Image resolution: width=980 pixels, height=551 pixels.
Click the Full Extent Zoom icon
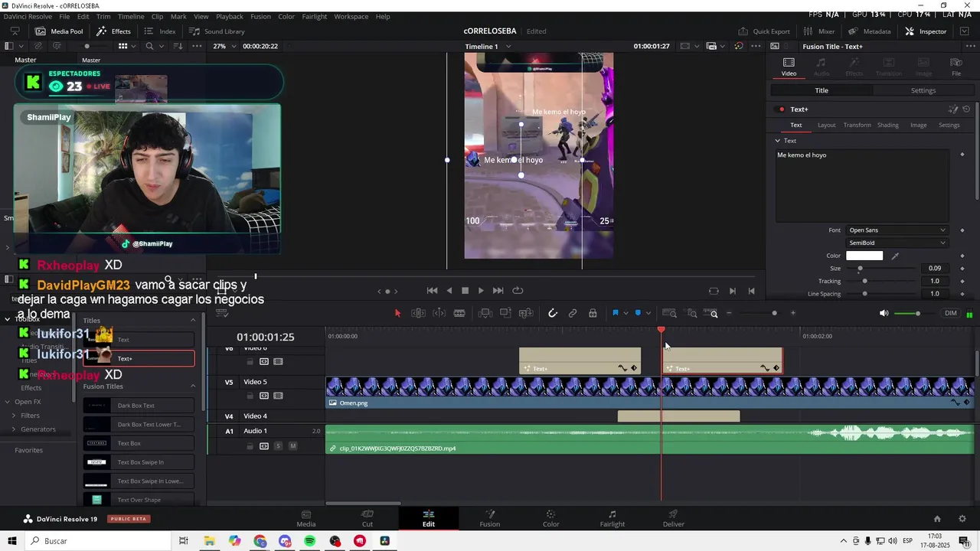click(x=669, y=313)
